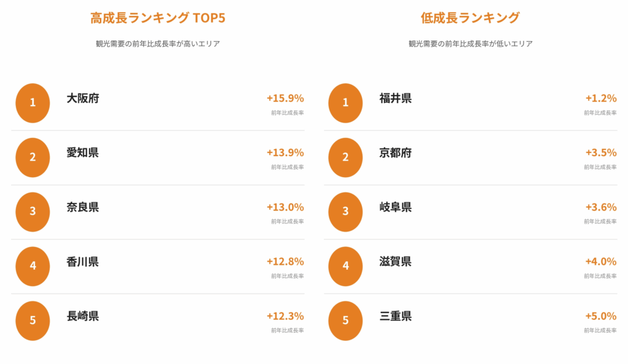Click the +12.3% value for 長崎県
Screen dimensions: 628x364
coord(285,316)
